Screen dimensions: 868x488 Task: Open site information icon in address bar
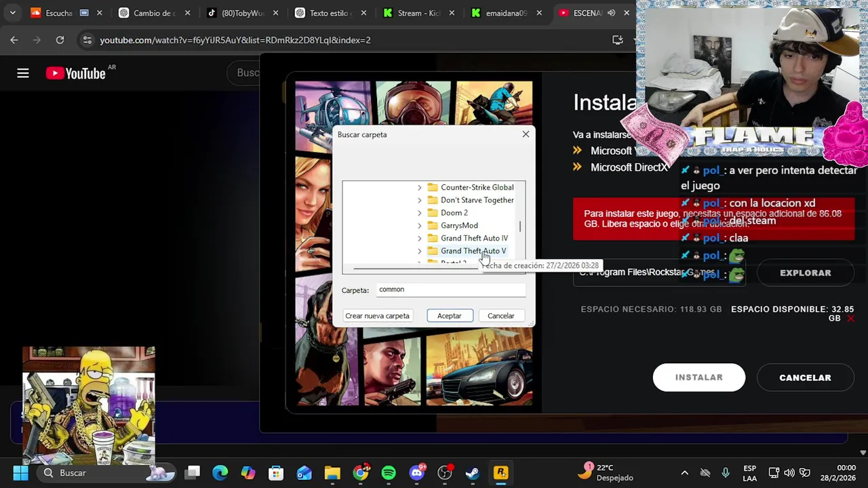[x=87, y=40]
